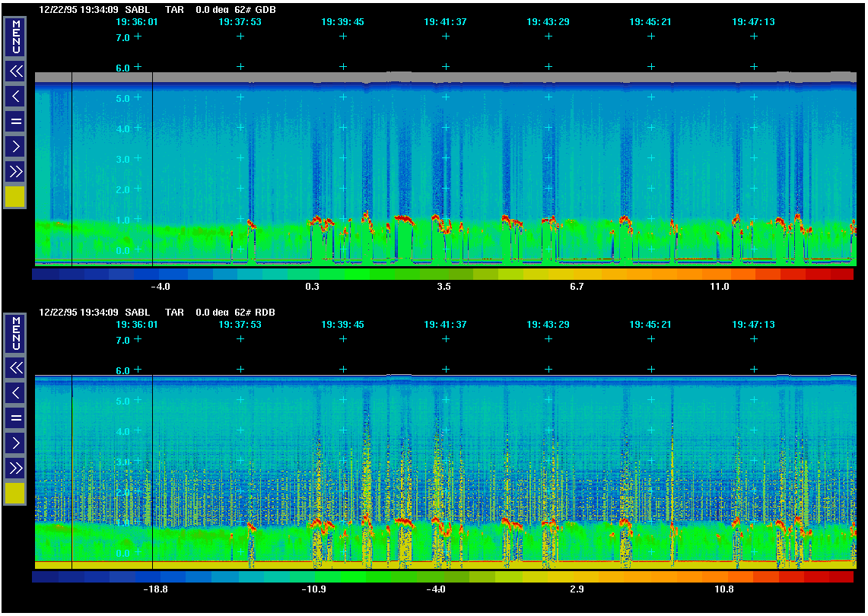Open the MENU button in upper panel
The height and width of the screenshot is (616, 868).
tap(15, 37)
